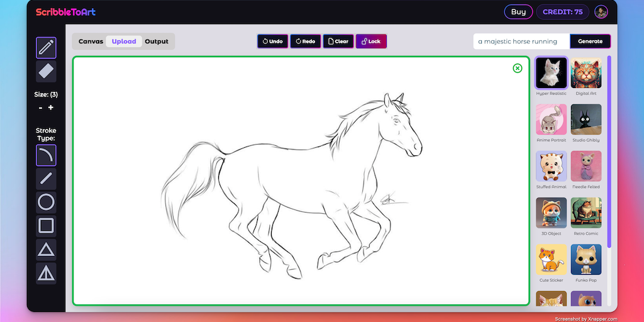Select the Funko Pop style thumbnail
This screenshot has width=644, height=322.
[x=586, y=260]
